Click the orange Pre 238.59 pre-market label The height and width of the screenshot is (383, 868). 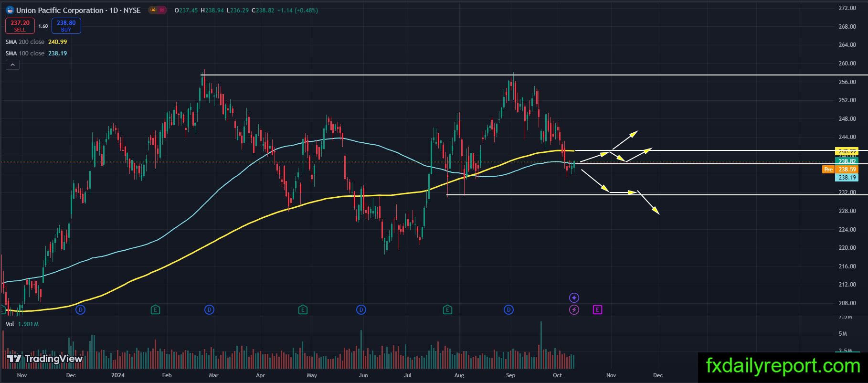click(x=840, y=170)
